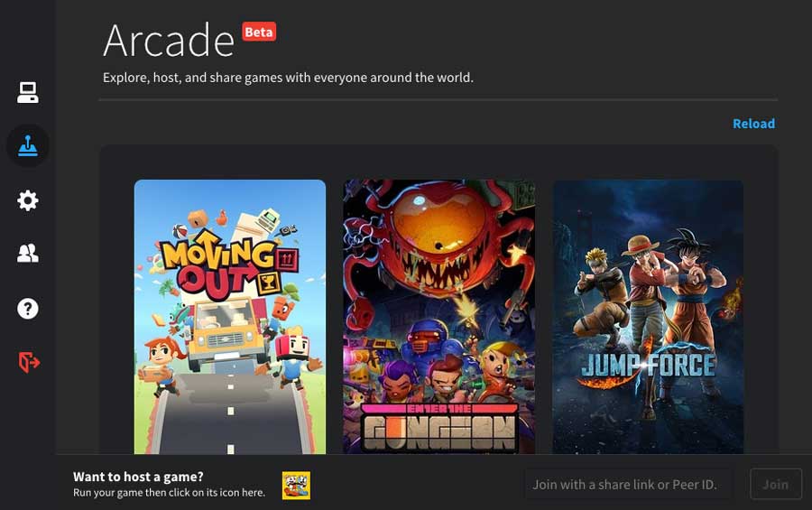Open the Moving Out game card

230,317
